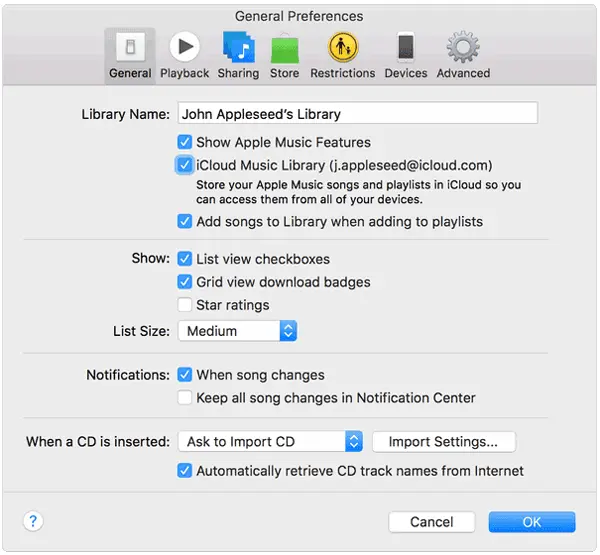Toggle Grid view download badges checkbox

pos(184,282)
